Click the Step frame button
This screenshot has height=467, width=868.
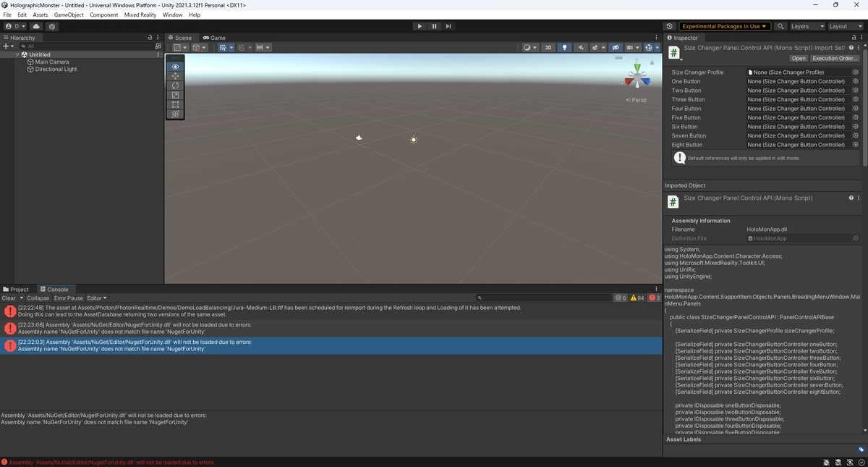(448, 26)
